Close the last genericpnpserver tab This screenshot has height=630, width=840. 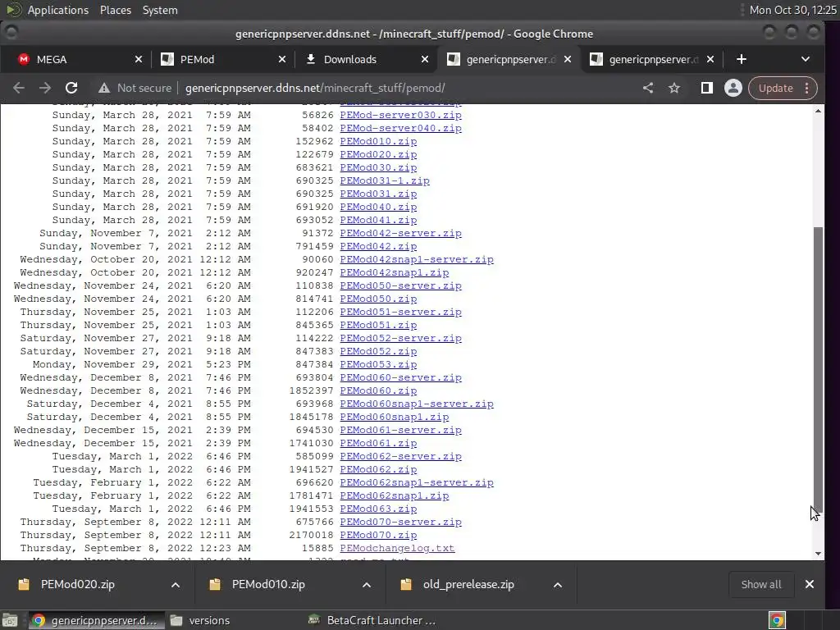click(x=710, y=59)
